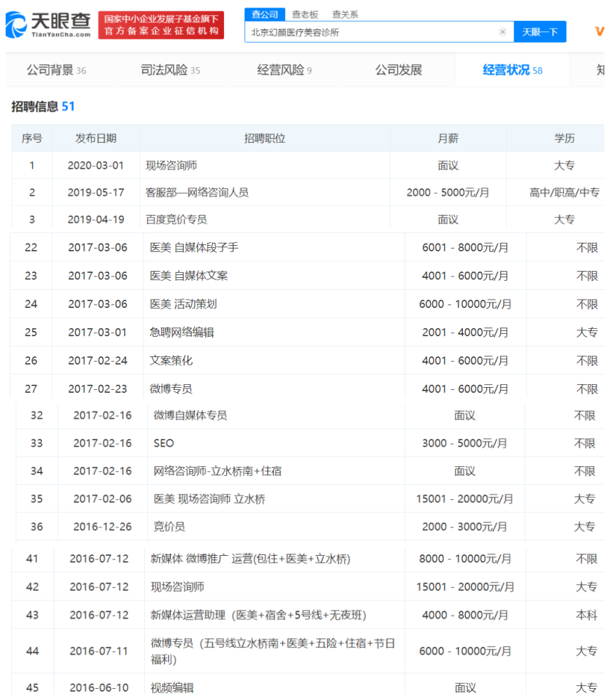610x700 pixels.
Task: Click the 现场咨询师 job posted 2020-03-01
Action: click(x=171, y=166)
